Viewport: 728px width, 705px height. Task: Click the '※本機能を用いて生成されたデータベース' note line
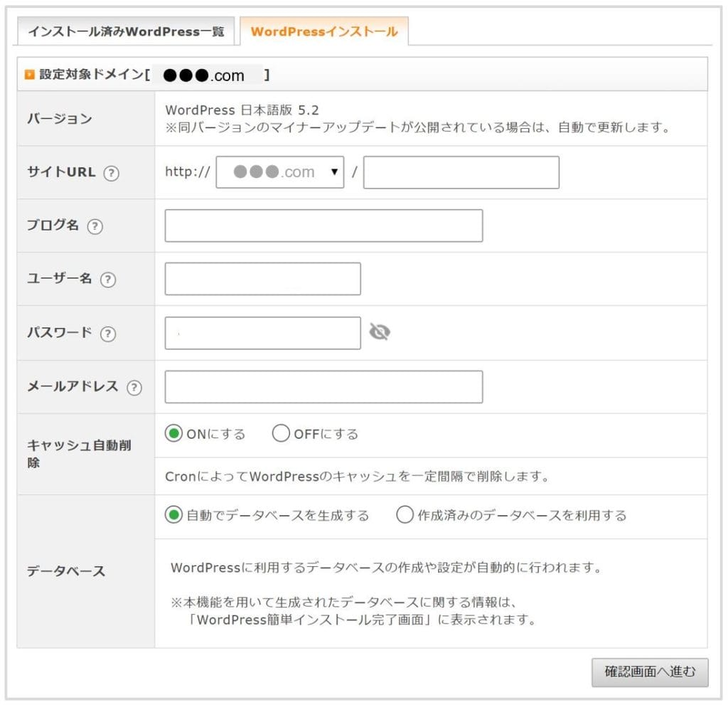[343, 603]
